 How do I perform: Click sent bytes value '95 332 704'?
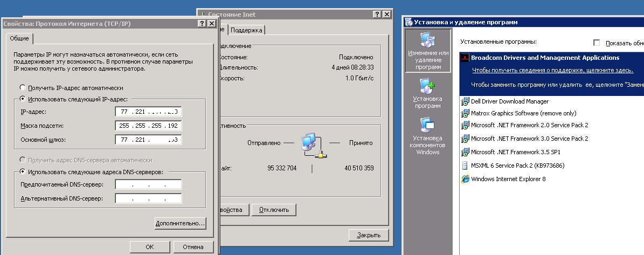point(282,168)
